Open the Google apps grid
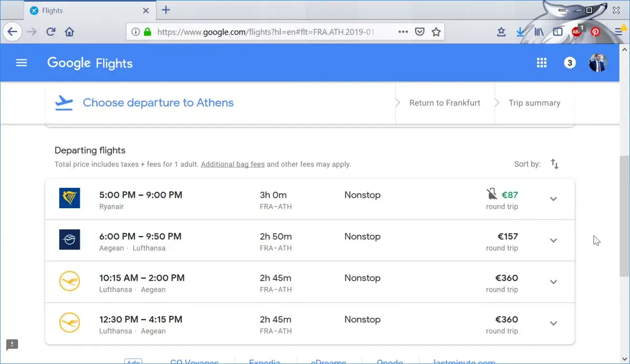The height and width of the screenshot is (364, 630). tap(542, 63)
